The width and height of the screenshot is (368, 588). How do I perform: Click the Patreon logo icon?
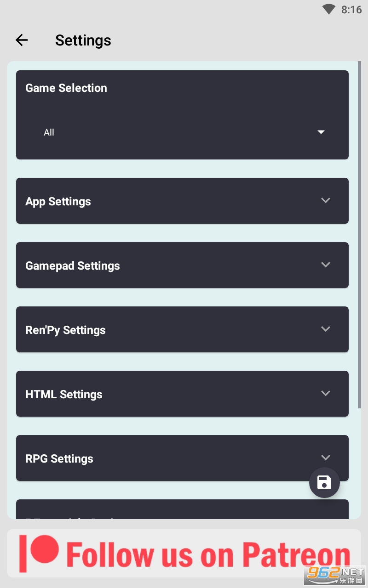(40, 553)
